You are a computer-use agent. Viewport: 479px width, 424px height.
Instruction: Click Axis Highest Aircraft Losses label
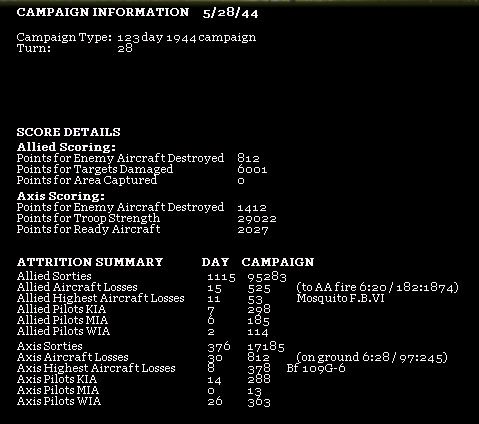click(96, 368)
